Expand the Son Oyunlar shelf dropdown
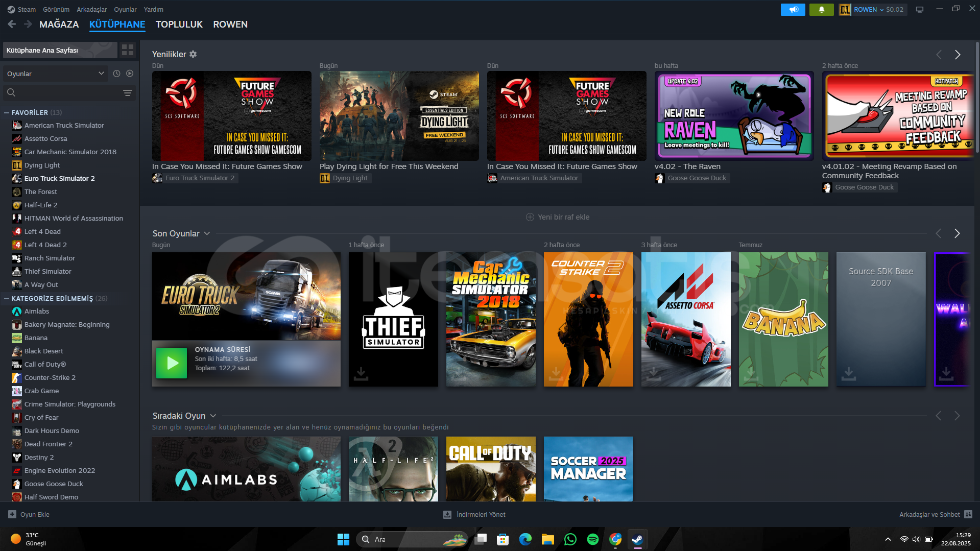The height and width of the screenshot is (551, 980). (x=207, y=233)
